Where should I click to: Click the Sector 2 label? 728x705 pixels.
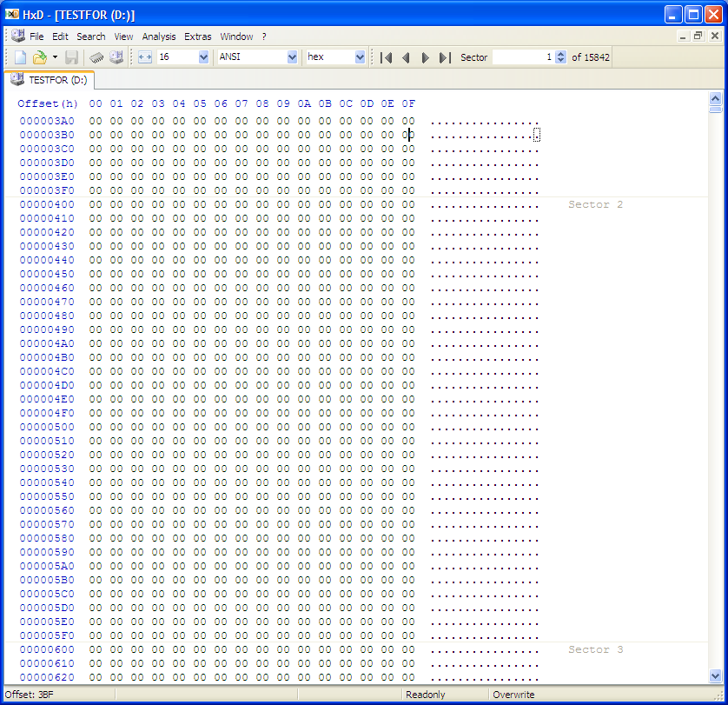[x=596, y=204]
